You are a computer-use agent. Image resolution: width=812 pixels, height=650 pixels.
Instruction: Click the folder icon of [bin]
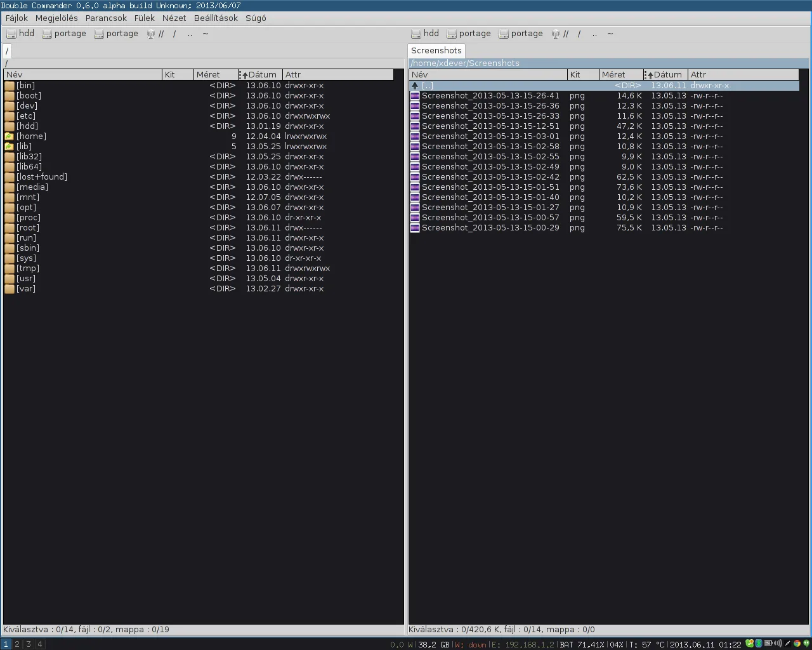click(x=10, y=86)
